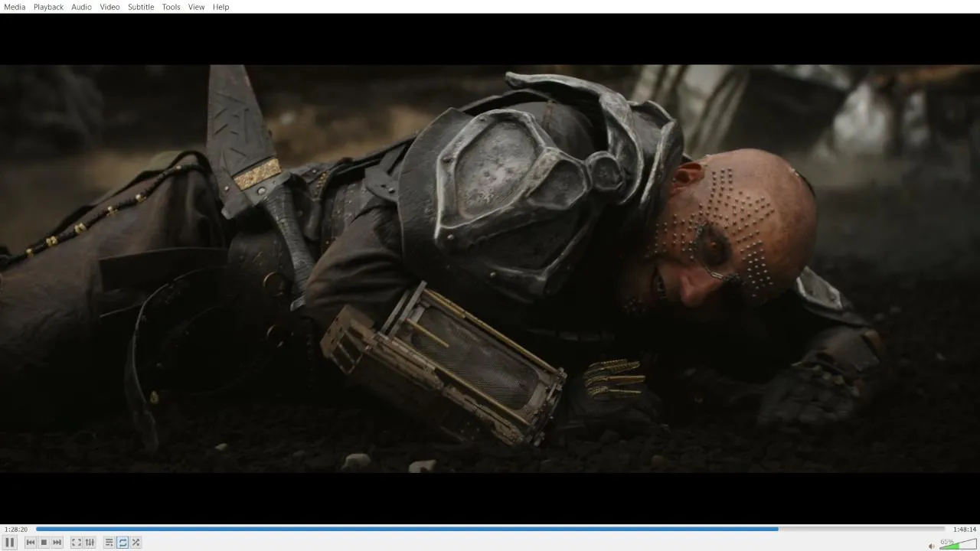
Task: Click the video display area
Action: (x=490, y=269)
